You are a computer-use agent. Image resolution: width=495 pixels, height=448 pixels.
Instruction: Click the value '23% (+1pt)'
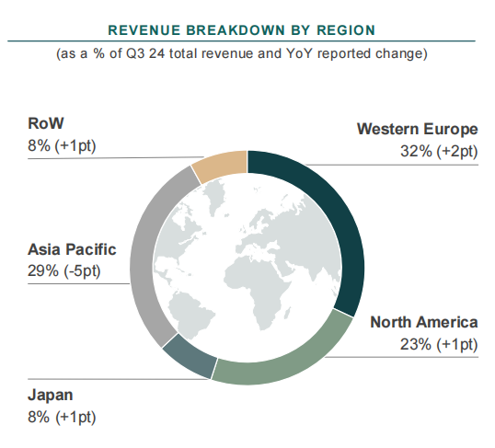coord(439,344)
